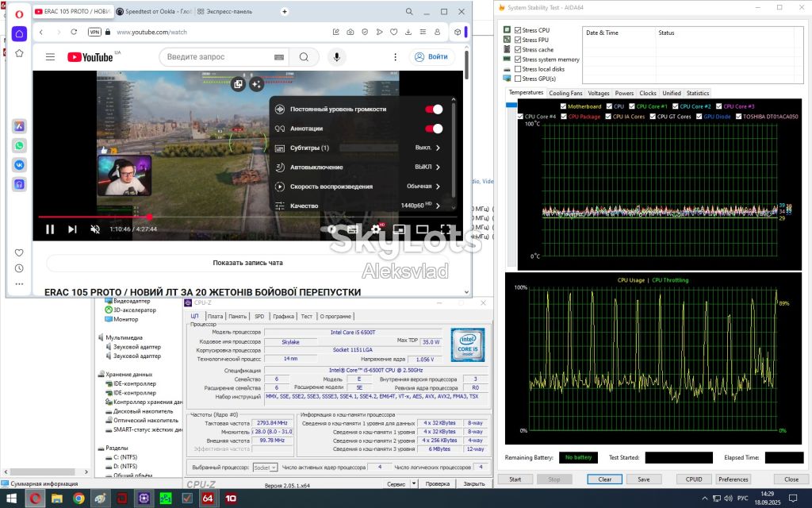Click the Войти sign-in button

click(x=432, y=57)
